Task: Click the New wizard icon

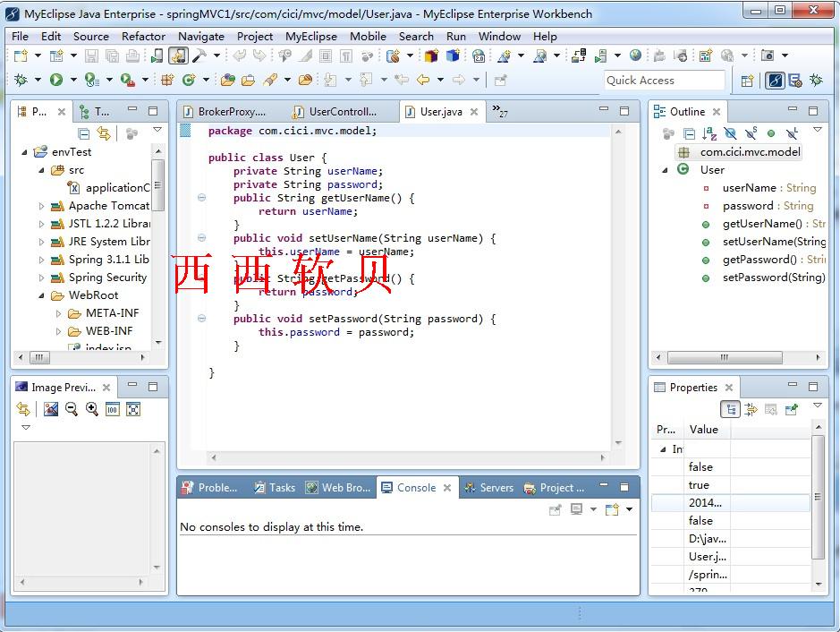Action: click(21, 56)
